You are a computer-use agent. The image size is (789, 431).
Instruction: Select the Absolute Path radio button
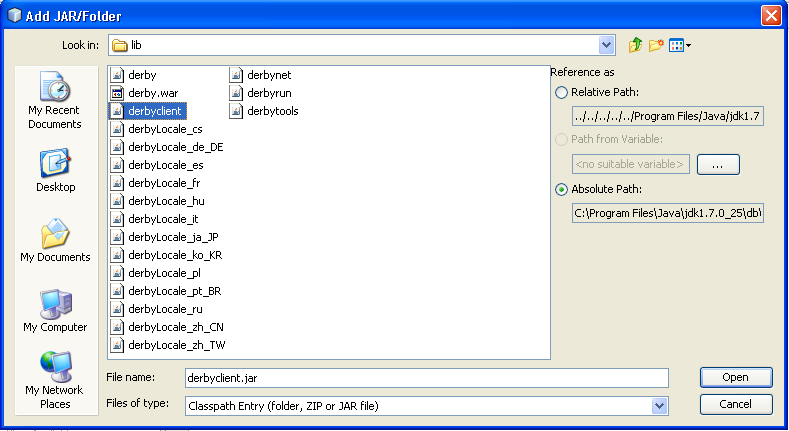click(x=561, y=190)
